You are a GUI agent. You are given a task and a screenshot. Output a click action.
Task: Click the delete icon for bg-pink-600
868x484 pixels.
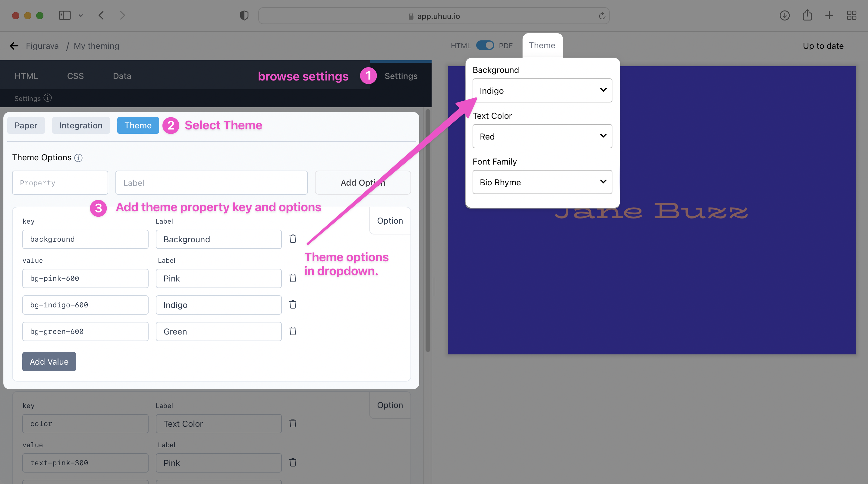(x=293, y=278)
